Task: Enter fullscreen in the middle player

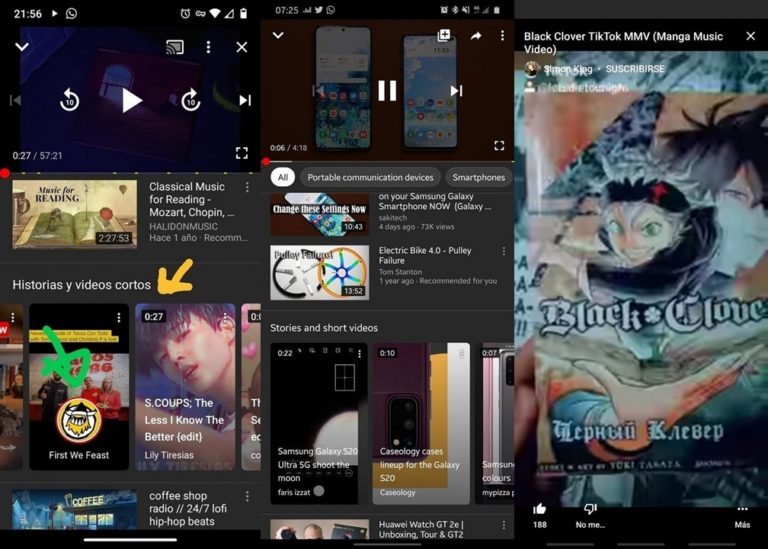Action: point(499,145)
